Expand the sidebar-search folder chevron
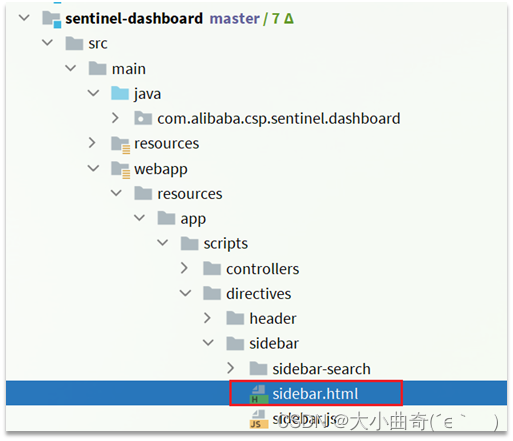This screenshot has height=441, width=513. (230, 368)
